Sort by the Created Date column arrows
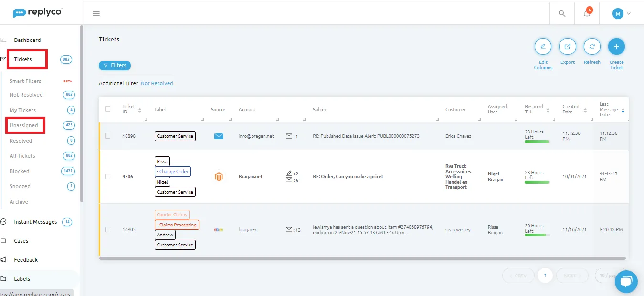644x296 pixels. [585, 110]
